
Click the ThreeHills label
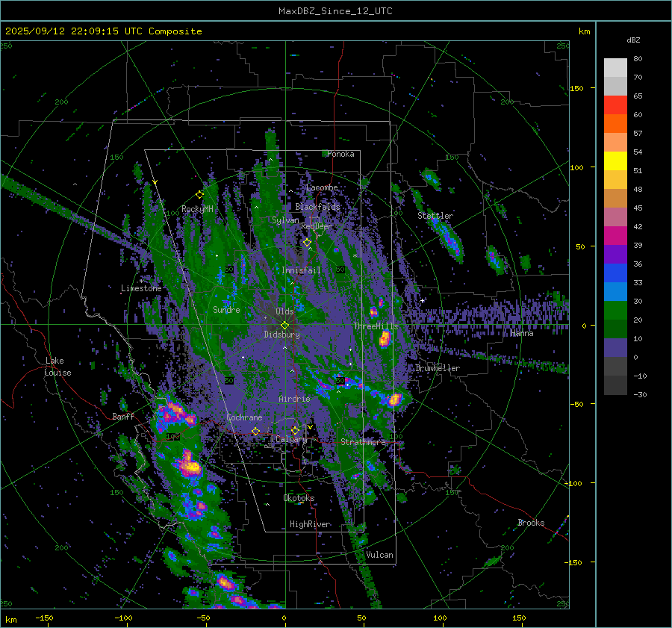(376, 326)
